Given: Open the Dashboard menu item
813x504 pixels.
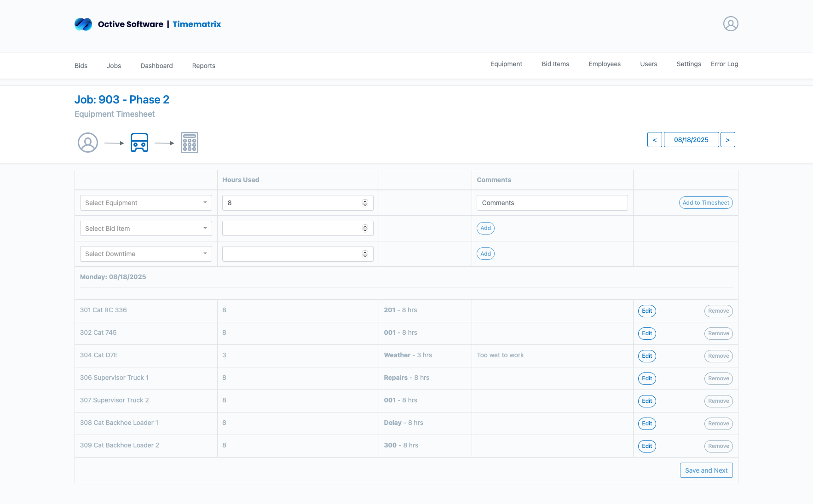Looking at the screenshot, I should tap(156, 66).
